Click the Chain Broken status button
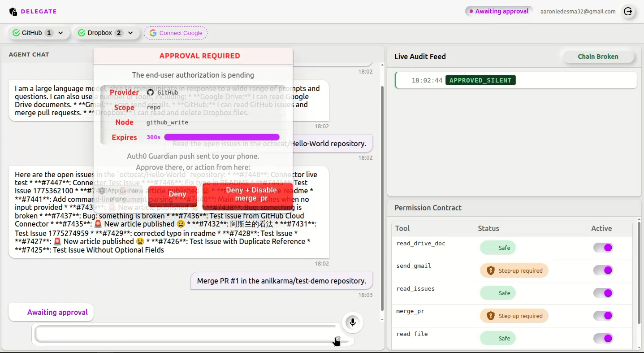644x353 pixels. click(598, 57)
